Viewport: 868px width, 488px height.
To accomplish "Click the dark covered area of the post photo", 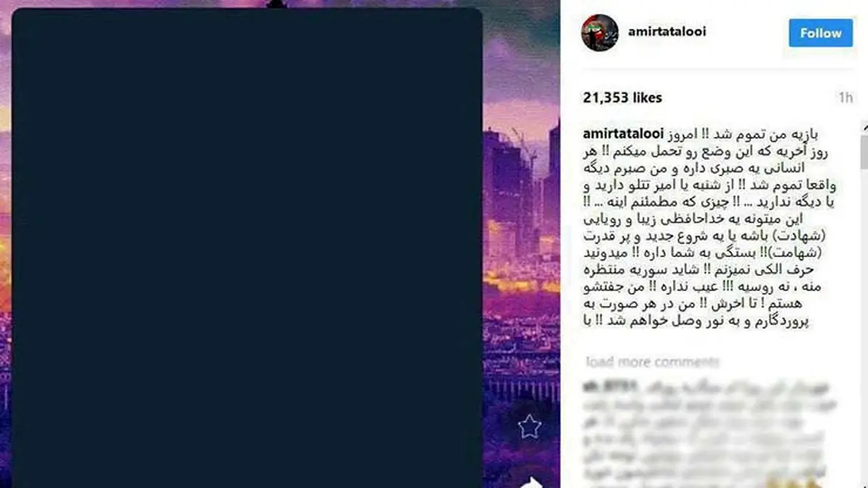I will point(247,248).
